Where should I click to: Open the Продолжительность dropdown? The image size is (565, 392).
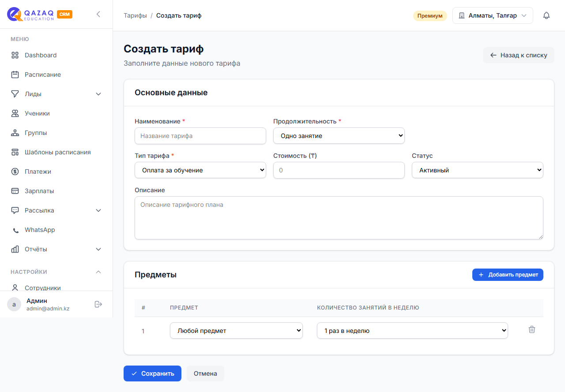click(339, 136)
